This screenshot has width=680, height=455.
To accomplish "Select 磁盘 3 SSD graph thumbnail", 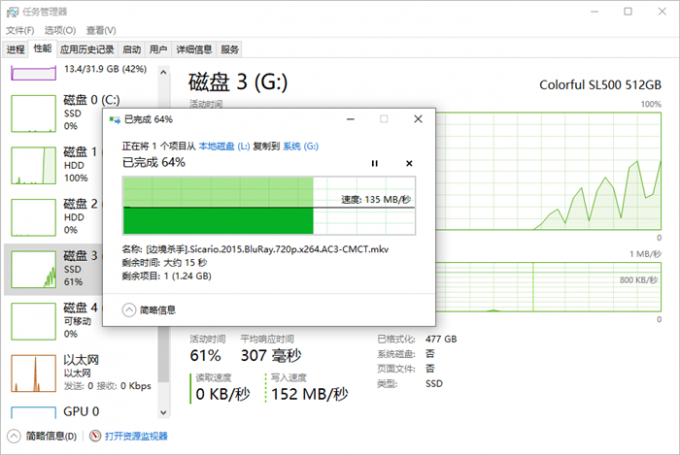I will click(33, 269).
